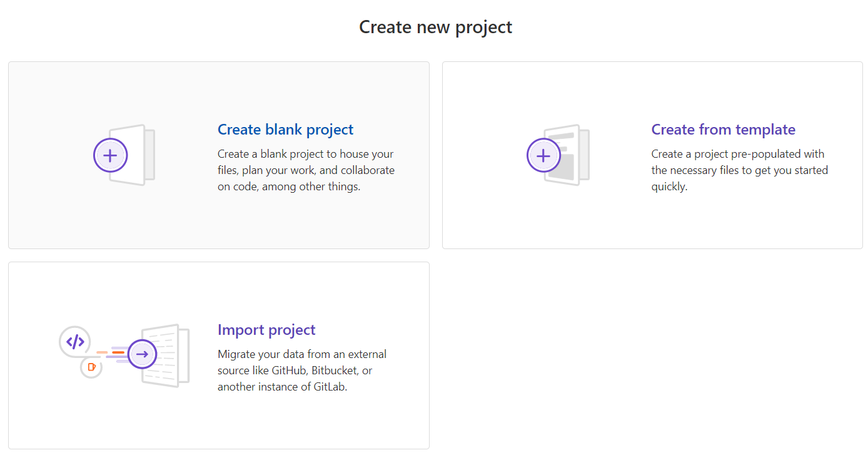The width and height of the screenshot is (868, 455).
Task: Open the "Create blank project" title link
Action: [x=285, y=130]
